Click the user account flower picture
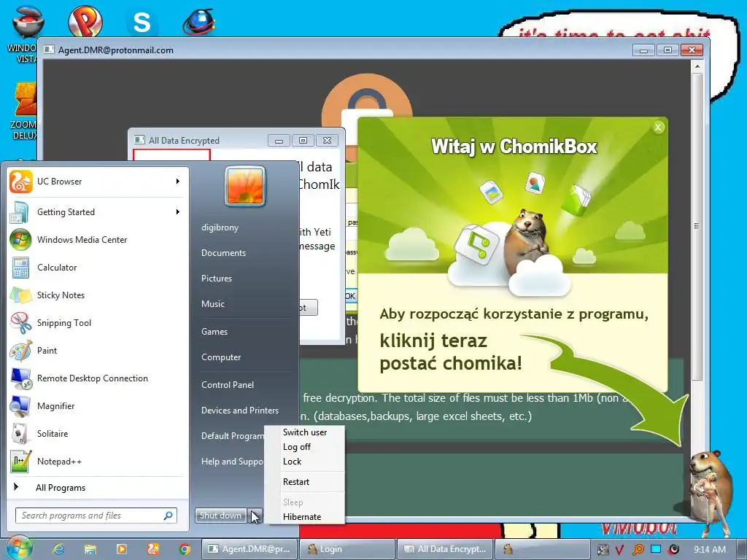The height and width of the screenshot is (560, 747). tap(245, 186)
